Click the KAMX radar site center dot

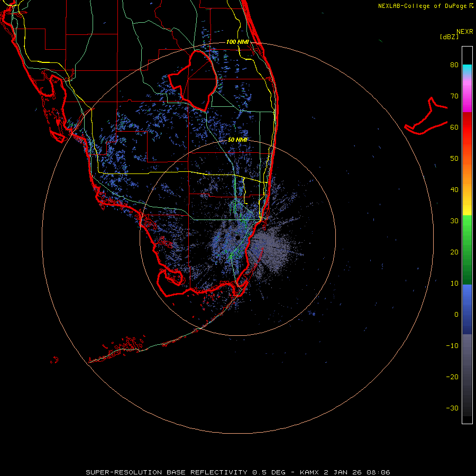237,237
